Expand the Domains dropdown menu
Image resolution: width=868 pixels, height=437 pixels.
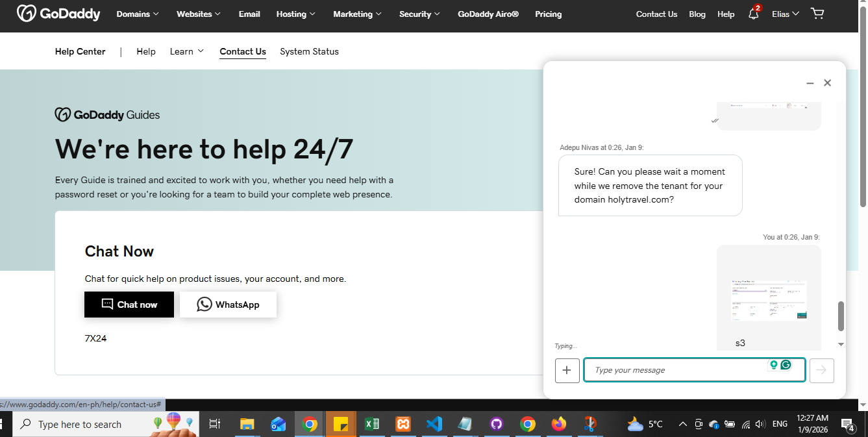138,14
